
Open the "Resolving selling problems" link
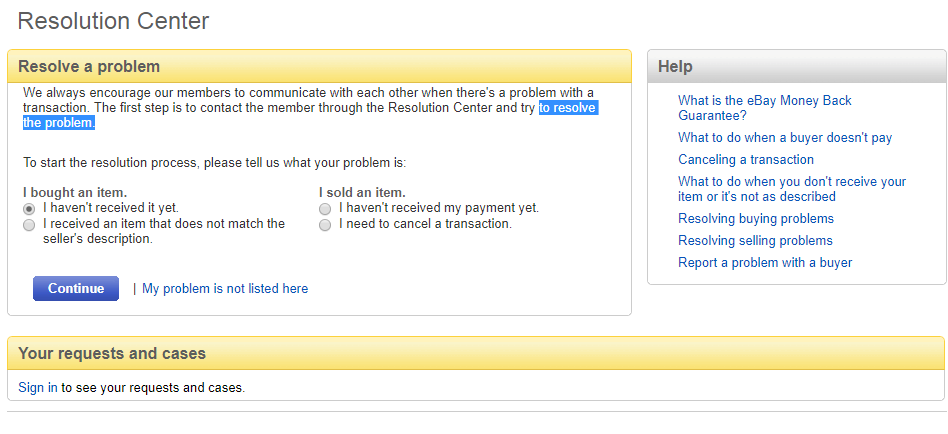click(x=755, y=241)
